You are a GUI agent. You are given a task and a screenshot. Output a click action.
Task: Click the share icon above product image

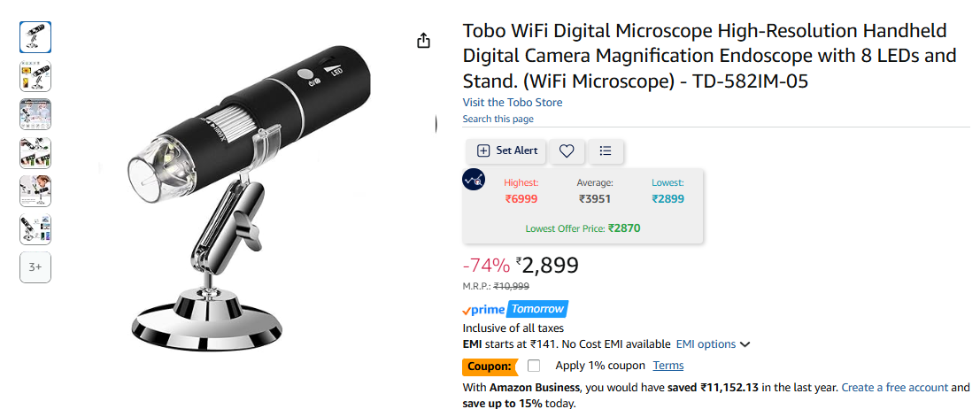click(x=424, y=42)
